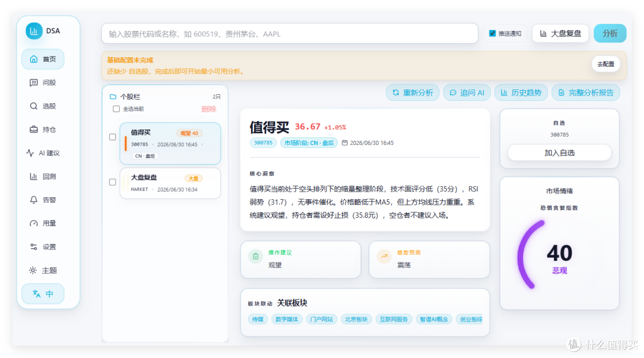Click the 创业板综 sector tag
644x358 pixels.
[x=469, y=319]
